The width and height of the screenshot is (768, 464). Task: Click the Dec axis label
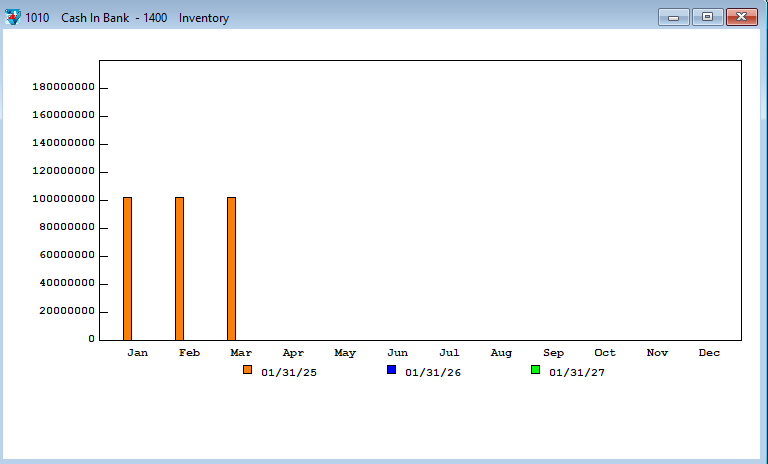[x=709, y=353]
